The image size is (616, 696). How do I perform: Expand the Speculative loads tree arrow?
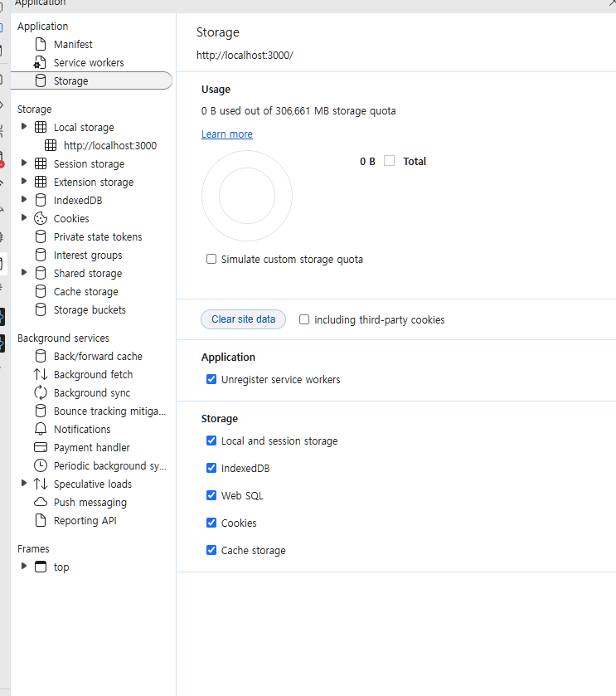point(24,483)
